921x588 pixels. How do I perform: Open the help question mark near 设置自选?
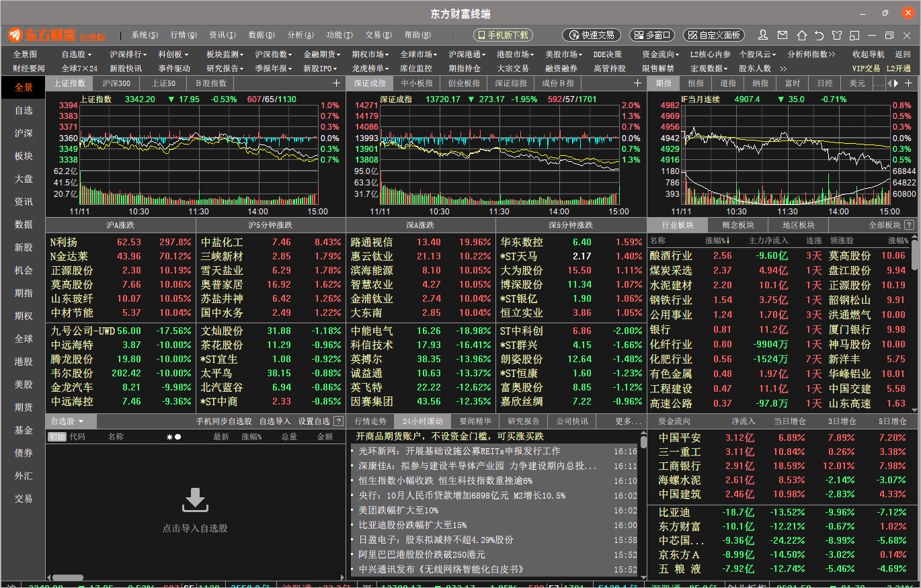[x=337, y=421]
